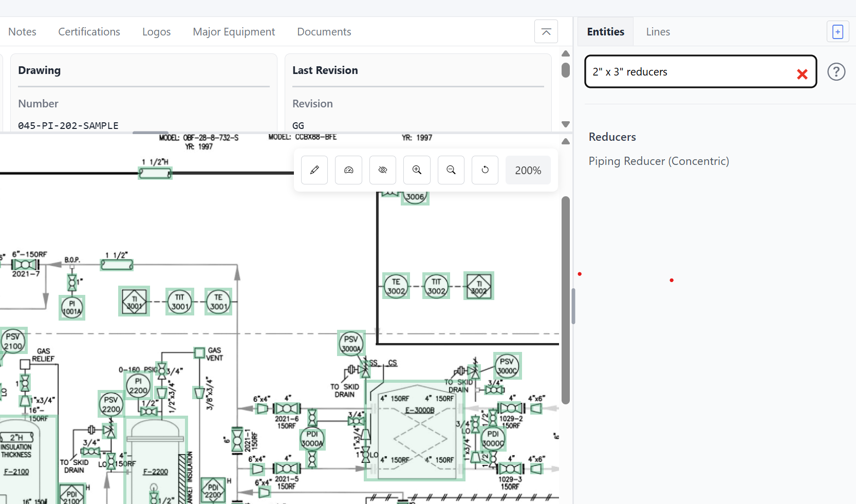Zoom out of the drawing

(451, 170)
